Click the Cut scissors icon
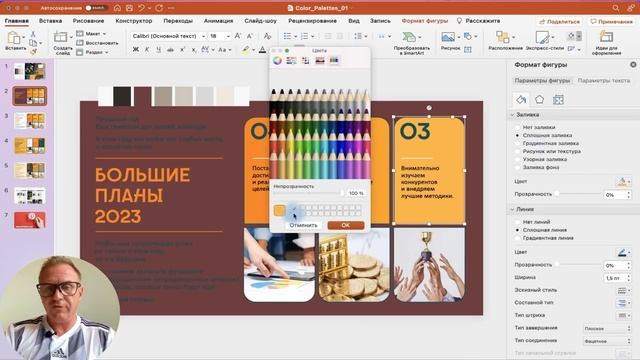The height and width of the screenshot is (360, 640). point(33,34)
